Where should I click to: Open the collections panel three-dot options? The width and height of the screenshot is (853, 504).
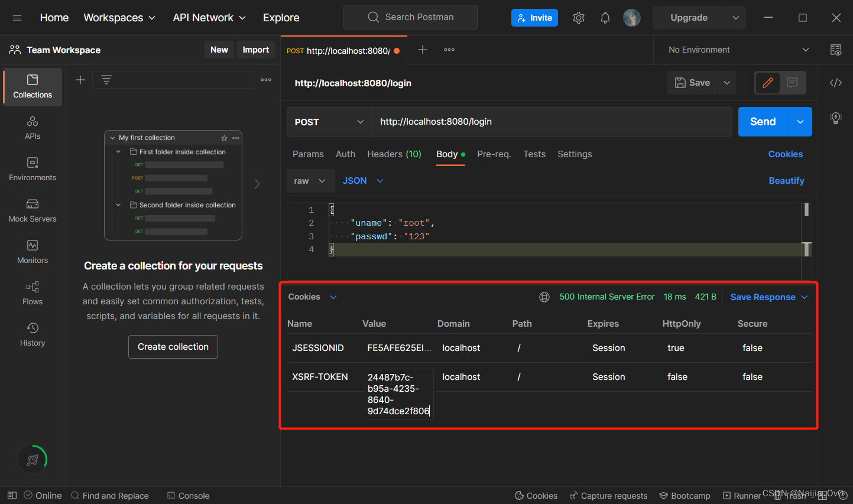pyautogui.click(x=266, y=80)
